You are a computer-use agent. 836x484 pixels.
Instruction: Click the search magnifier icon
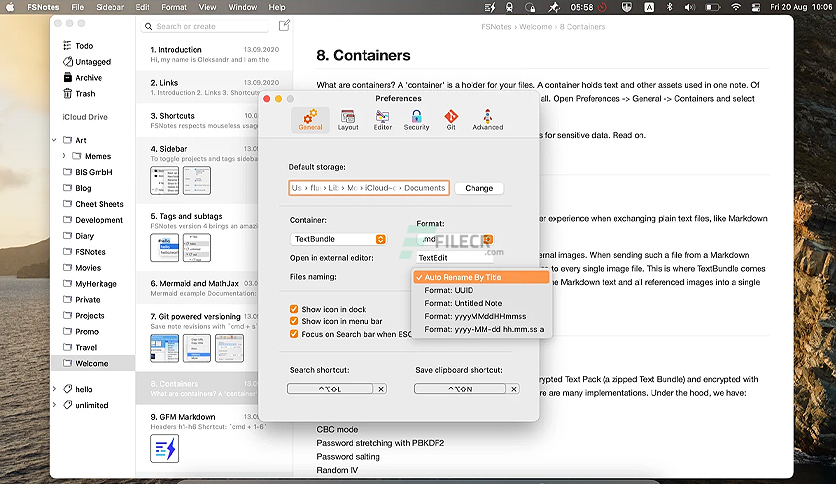pos(149,26)
